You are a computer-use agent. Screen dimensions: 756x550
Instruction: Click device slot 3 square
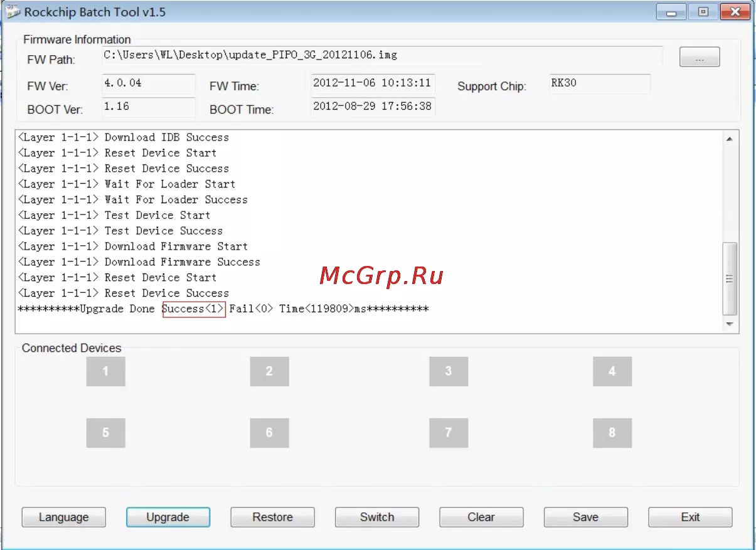[449, 371]
